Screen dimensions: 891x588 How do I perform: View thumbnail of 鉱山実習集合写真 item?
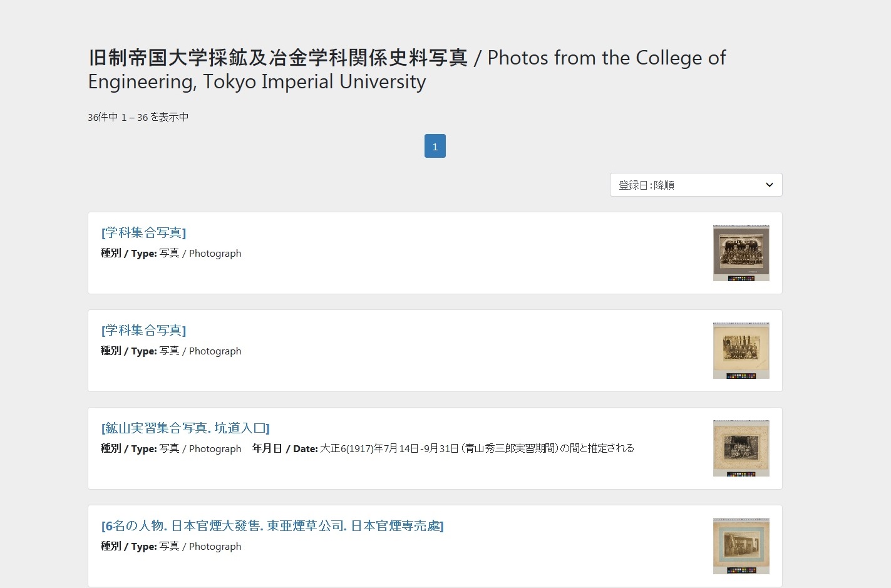click(x=741, y=448)
